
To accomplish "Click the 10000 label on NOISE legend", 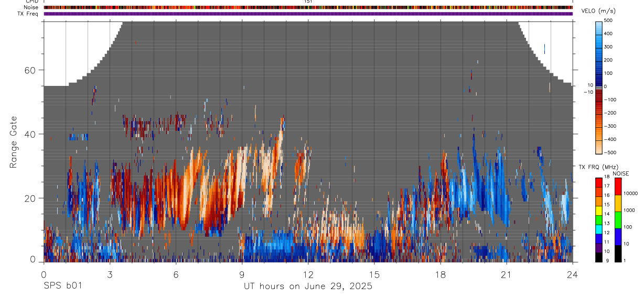I will [x=631, y=194].
